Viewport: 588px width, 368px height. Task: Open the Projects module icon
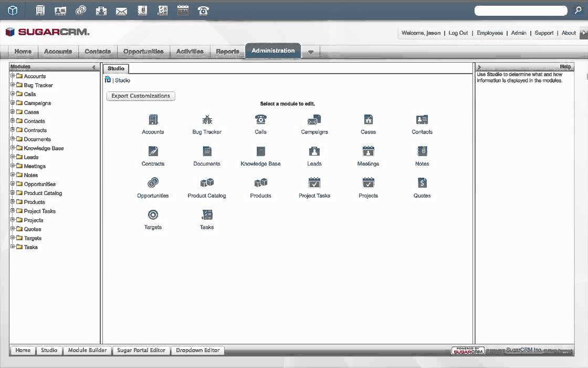pyautogui.click(x=368, y=183)
